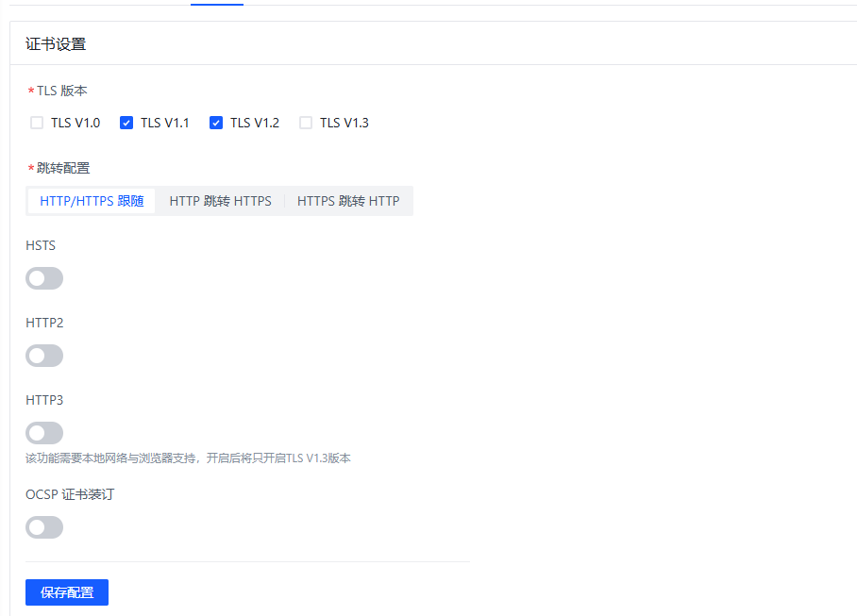Click the HSTS text label
The width and height of the screenshot is (857, 616).
[41, 246]
